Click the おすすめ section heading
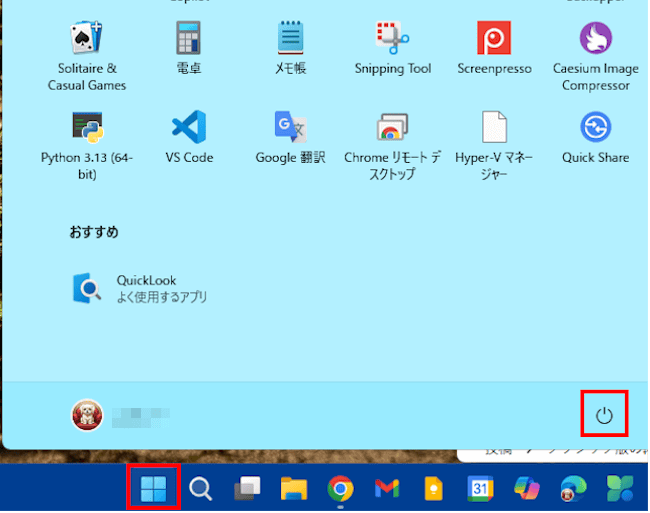This screenshot has width=650, height=513. (94, 232)
